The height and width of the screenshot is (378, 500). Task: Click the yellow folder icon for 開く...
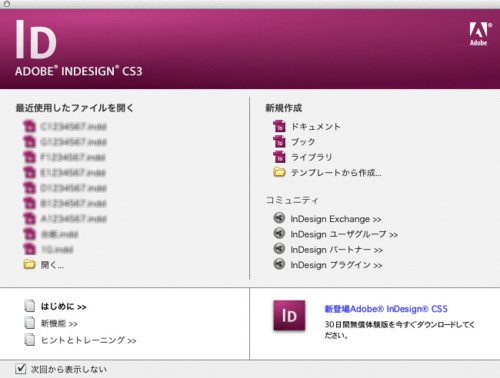click(29, 265)
